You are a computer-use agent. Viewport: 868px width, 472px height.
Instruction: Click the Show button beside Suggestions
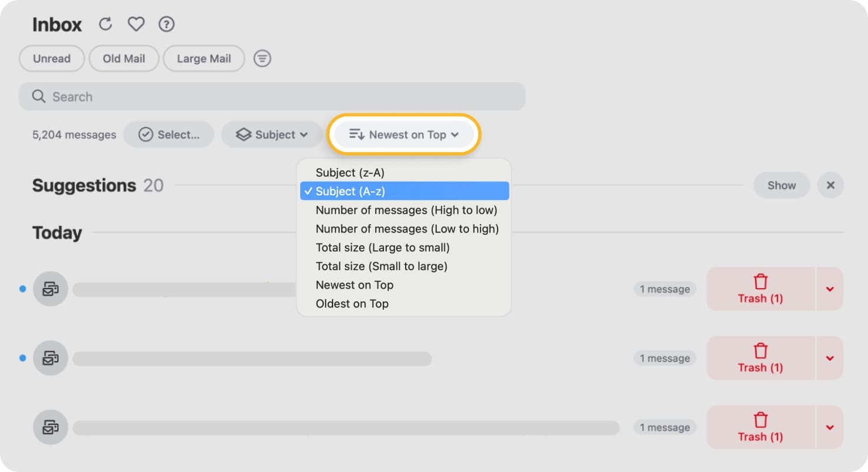pos(781,185)
